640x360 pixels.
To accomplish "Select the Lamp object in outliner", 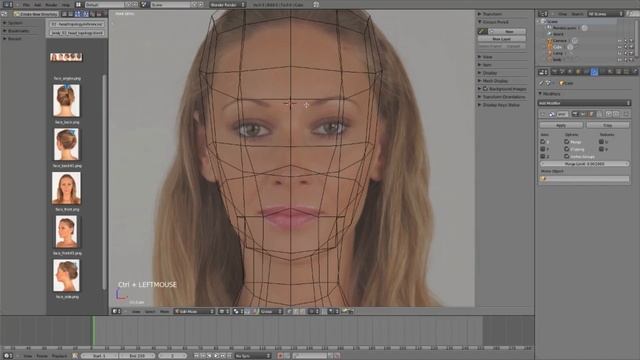I will pos(558,53).
